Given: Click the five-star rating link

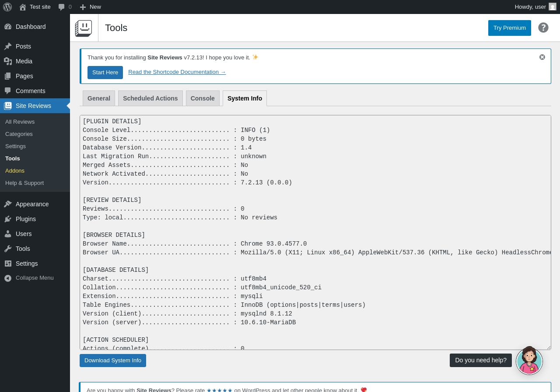Looking at the screenshot, I should tap(220, 390).
